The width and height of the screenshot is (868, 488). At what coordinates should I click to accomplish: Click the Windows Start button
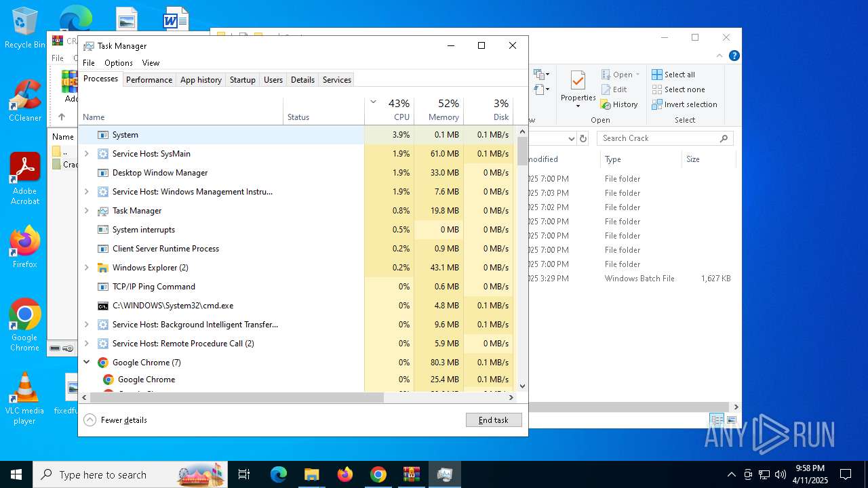tap(16, 474)
